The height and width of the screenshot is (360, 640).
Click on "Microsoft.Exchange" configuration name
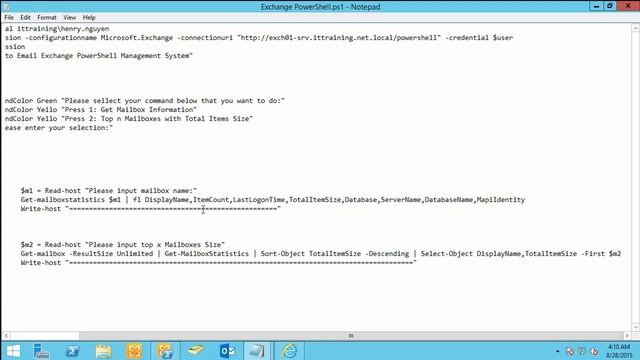137,38
